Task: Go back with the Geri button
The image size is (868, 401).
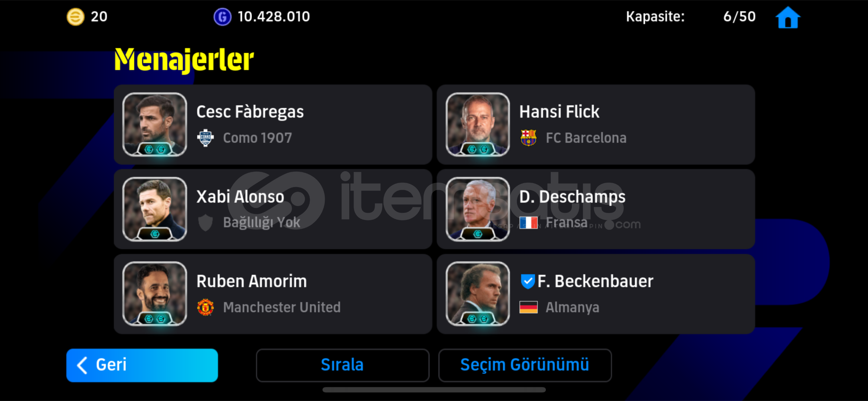Action: click(142, 365)
